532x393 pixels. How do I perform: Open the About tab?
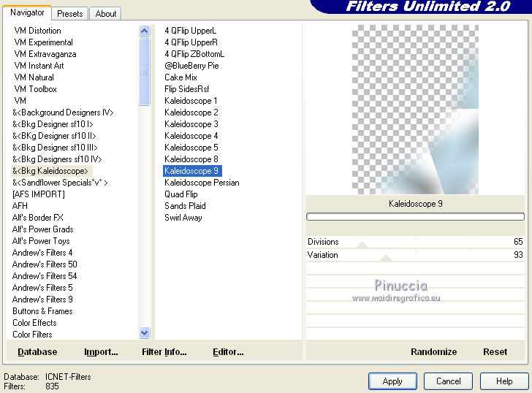click(x=105, y=14)
